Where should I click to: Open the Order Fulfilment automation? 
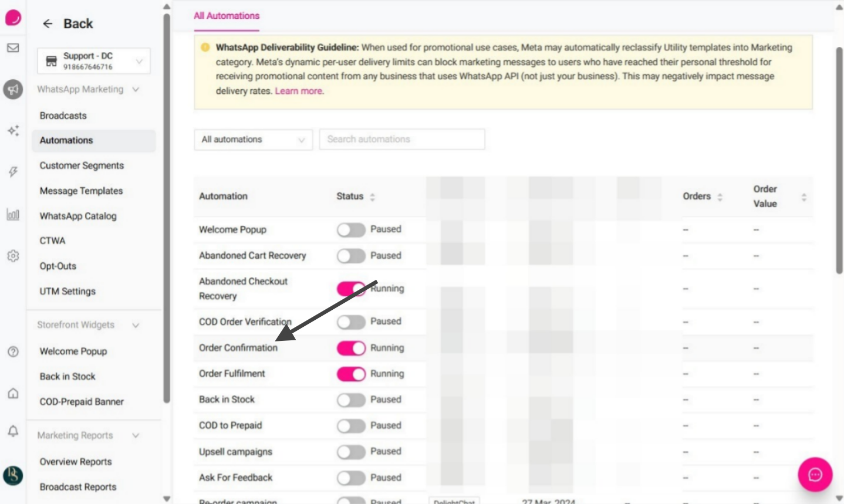pos(232,374)
